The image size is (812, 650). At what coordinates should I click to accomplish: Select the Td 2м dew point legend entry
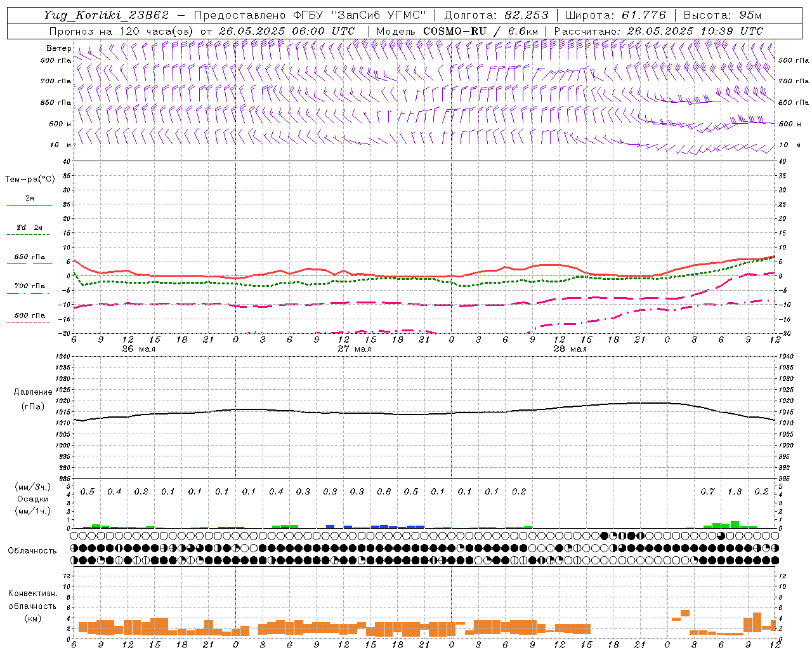30,227
